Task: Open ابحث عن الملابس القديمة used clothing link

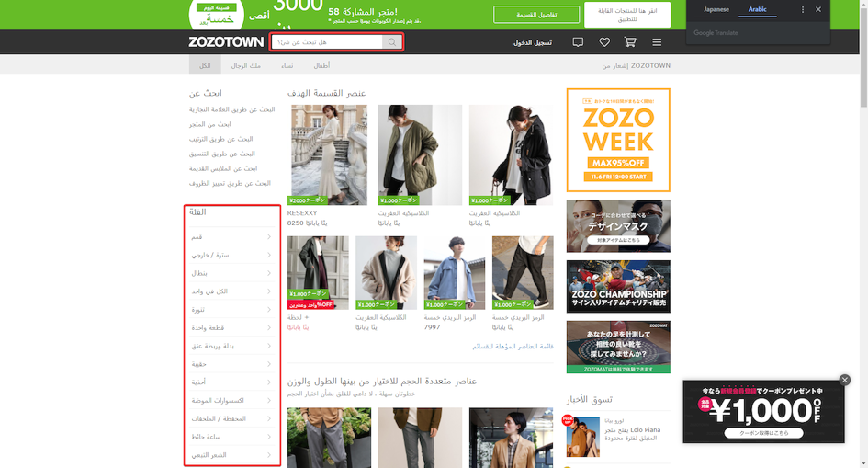Action: pyautogui.click(x=223, y=168)
